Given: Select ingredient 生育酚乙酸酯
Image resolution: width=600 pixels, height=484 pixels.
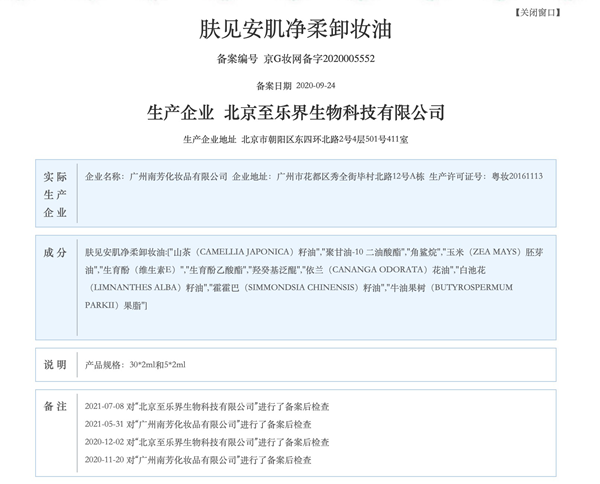Looking at the screenshot, I should click(217, 270).
